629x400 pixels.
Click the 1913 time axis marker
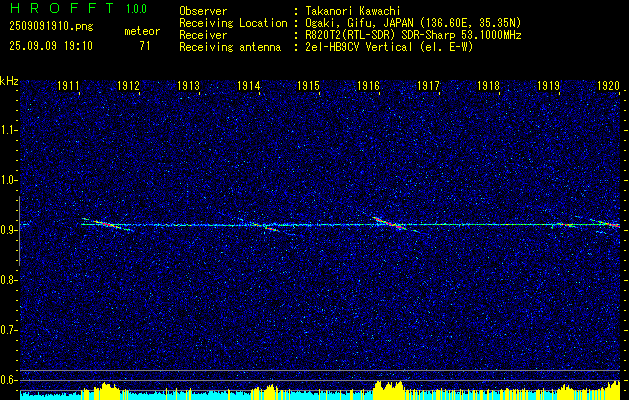point(189,86)
